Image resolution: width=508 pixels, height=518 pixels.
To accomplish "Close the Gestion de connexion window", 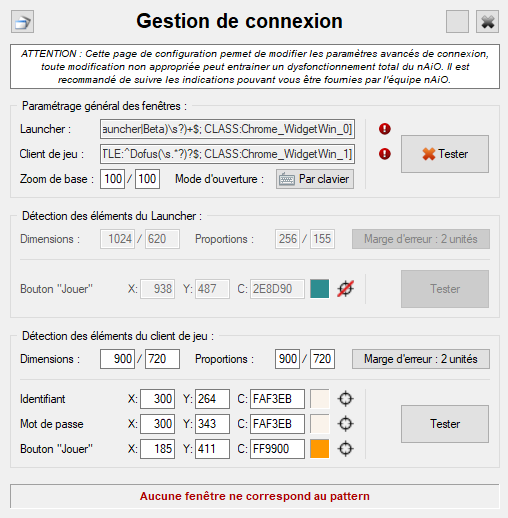I will coord(487,22).
